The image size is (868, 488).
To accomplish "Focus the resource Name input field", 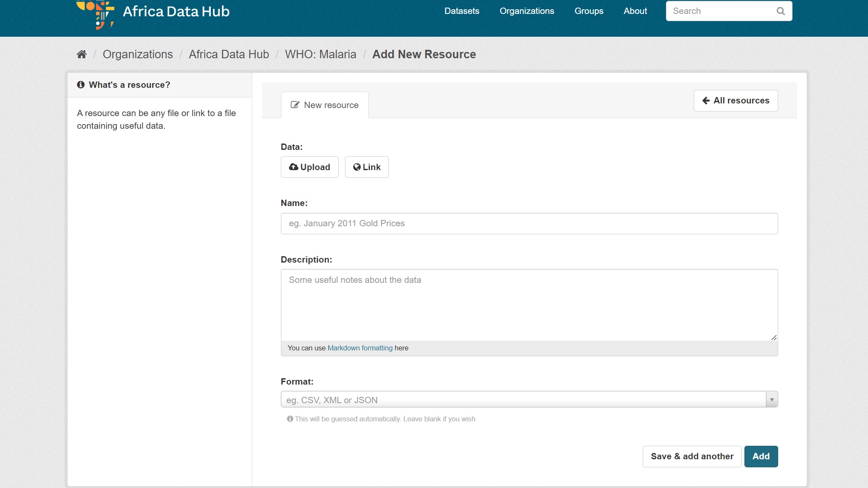I will pyautogui.click(x=529, y=223).
